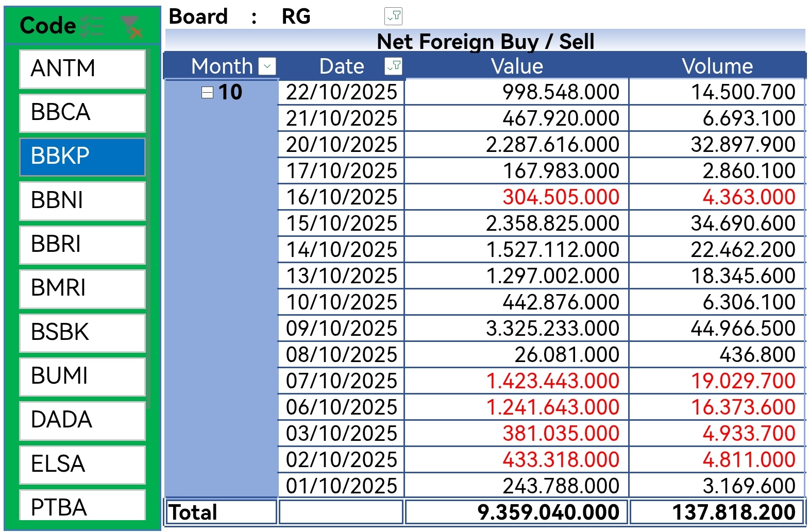This screenshot has height=532, width=809.
Task: Clear the Code slicer filter
Action: [x=131, y=27]
